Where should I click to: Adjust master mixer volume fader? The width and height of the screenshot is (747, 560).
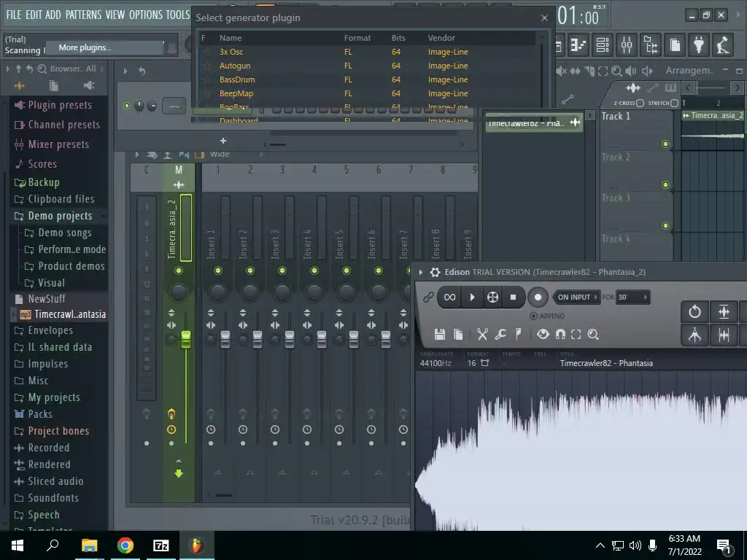[x=186, y=339]
